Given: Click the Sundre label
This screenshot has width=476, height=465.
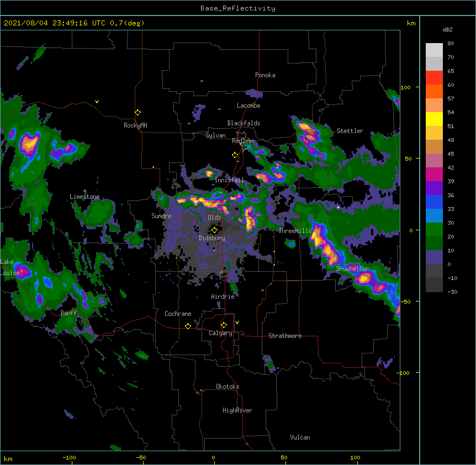Looking at the screenshot, I should click(161, 216).
